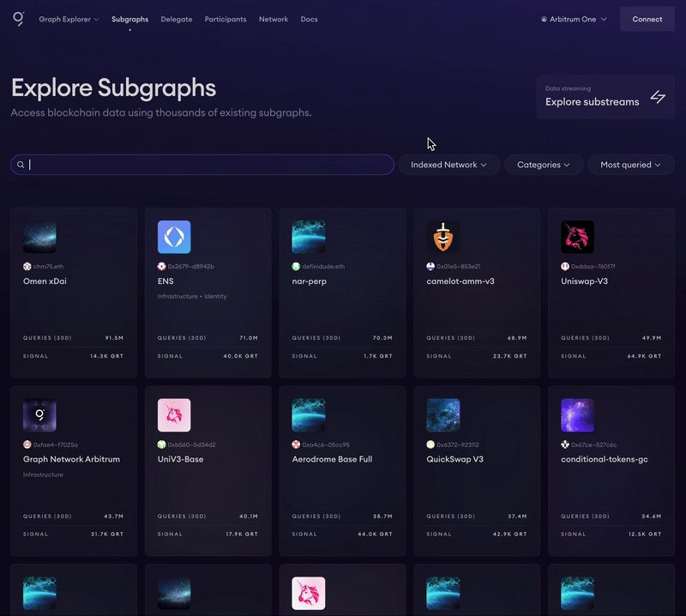Click the camelot-amm-v3 sword shield icon
The image size is (686, 616).
(443, 237)
